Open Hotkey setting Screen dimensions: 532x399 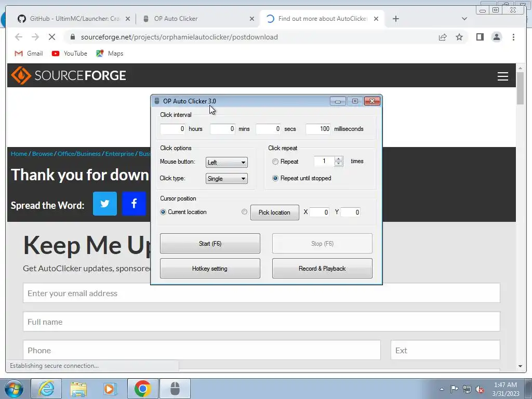(210, 269)
